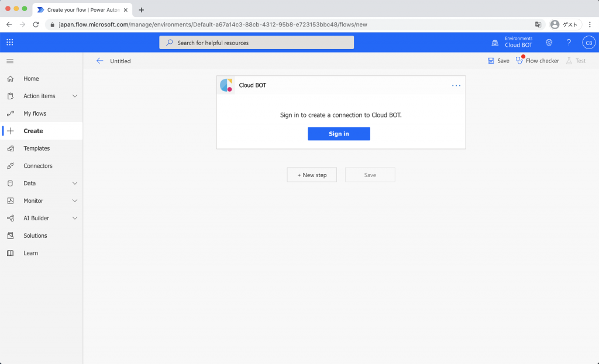Open Flow checker from command bar
This screenshot has width=599, height=364.
point(538,61)
